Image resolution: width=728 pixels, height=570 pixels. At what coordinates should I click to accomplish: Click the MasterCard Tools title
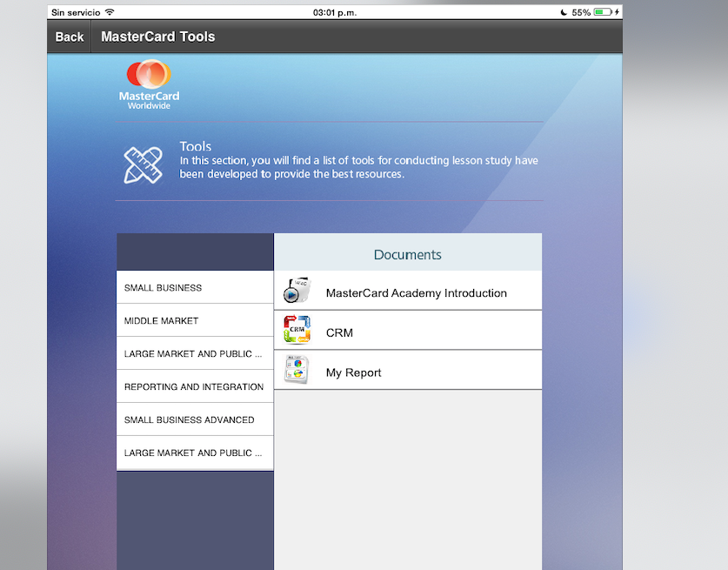[x=157, y=37]
